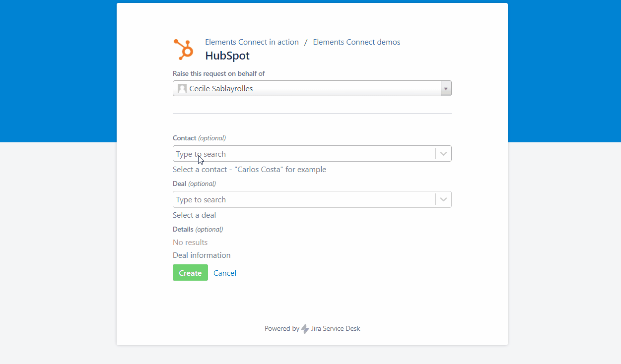The image size is (621, 364).
Task: Select the Cecile Sablayrolles name text
Action: 221,89
